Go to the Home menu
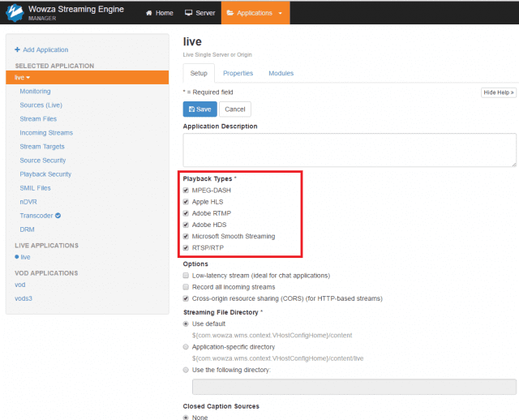The image size is (519, 420). click(x=160, y=13)
